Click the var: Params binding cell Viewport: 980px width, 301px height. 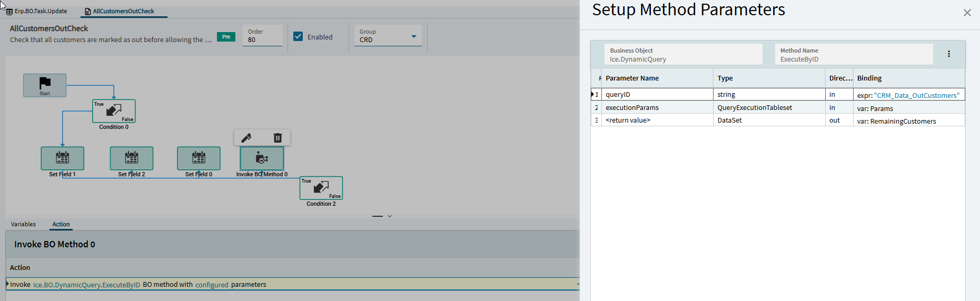(909, 108)
